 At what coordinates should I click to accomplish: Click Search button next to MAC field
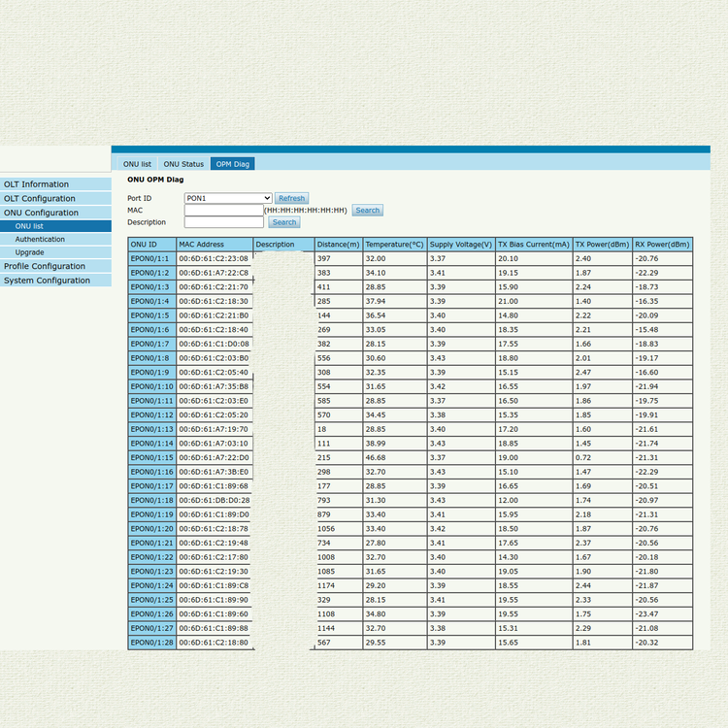[367, 210]
